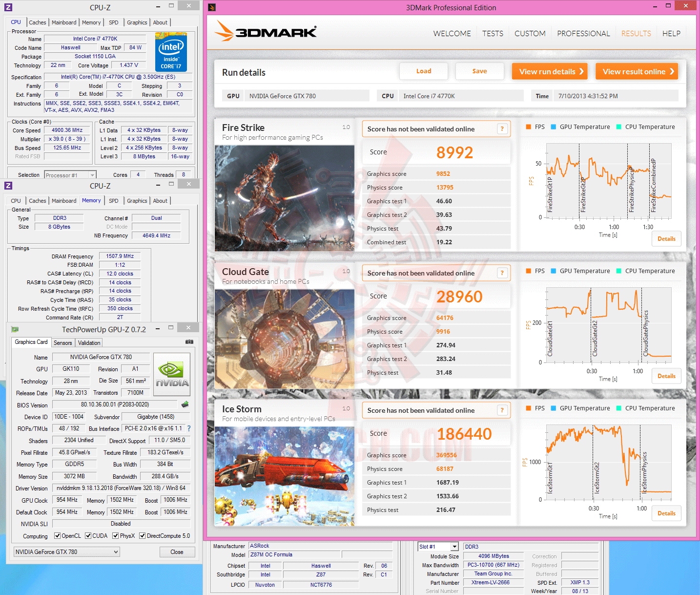Click the 3DMark title bar app icon
700x595 pixels.
(211, 7)
